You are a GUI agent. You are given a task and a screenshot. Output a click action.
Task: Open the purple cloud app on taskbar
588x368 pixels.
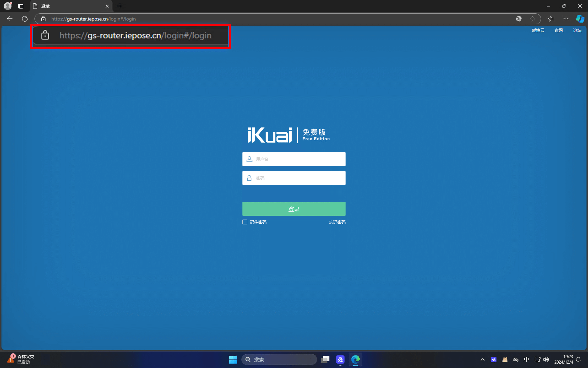[x=340, y=359]
